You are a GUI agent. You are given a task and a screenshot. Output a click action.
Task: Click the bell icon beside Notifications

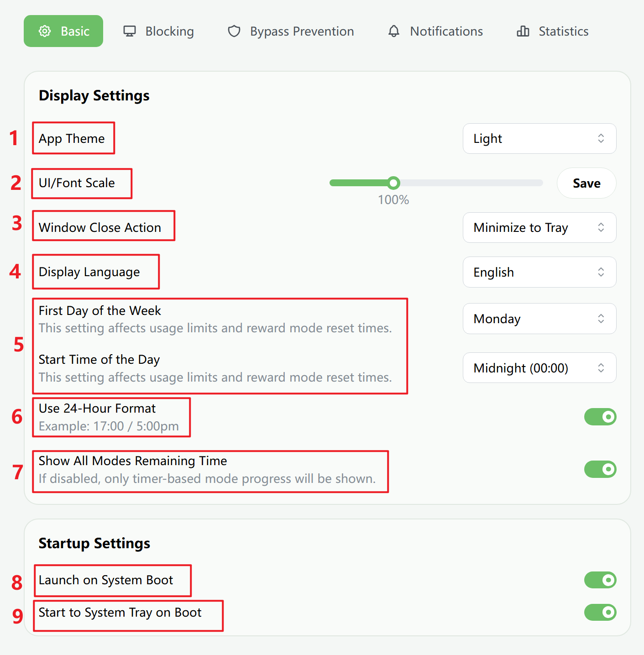(394, 31)
